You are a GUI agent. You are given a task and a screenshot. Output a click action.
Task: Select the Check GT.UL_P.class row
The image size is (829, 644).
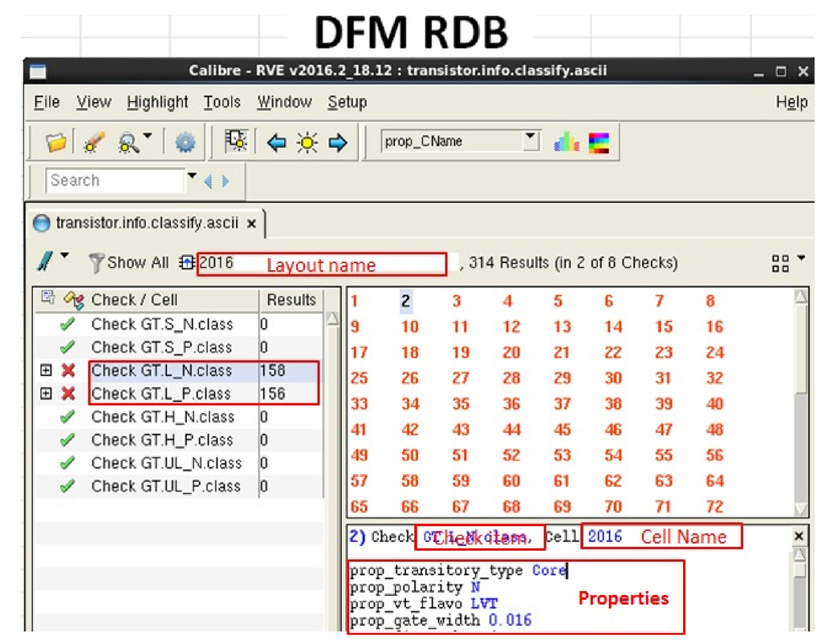(179, 486)
